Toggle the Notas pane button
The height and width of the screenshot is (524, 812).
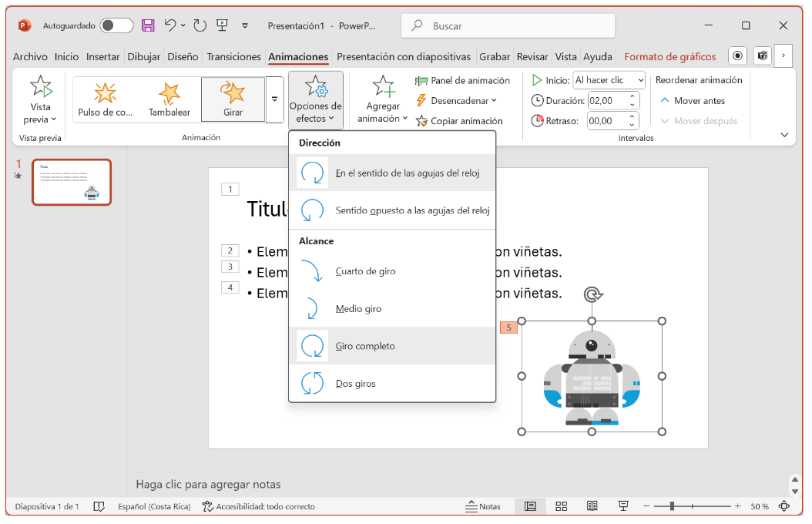(483, 506)
